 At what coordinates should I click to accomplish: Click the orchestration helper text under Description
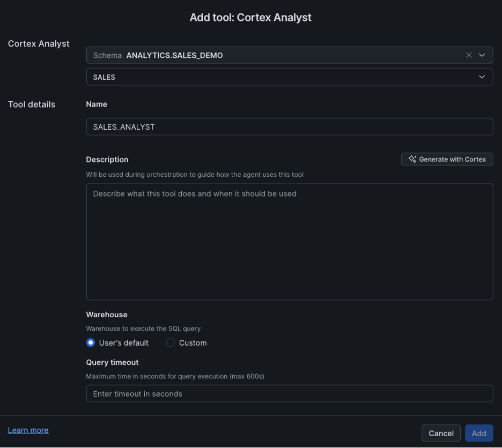pyautogui.click(x=195, y=175)
